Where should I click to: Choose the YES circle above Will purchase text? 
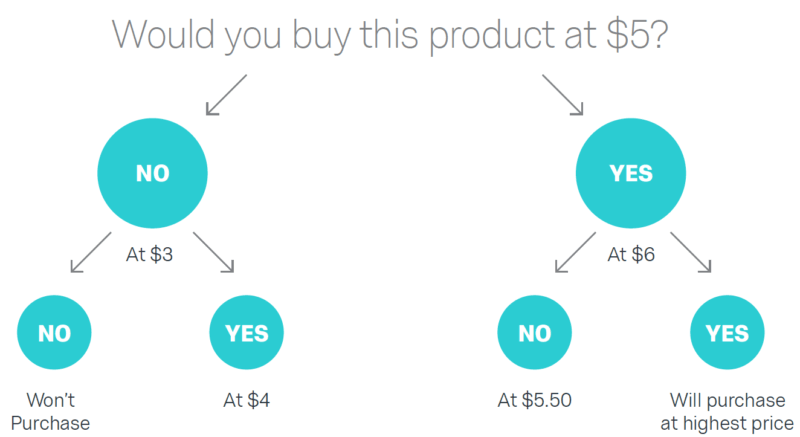pyautogui.click(x=727, y=334)
